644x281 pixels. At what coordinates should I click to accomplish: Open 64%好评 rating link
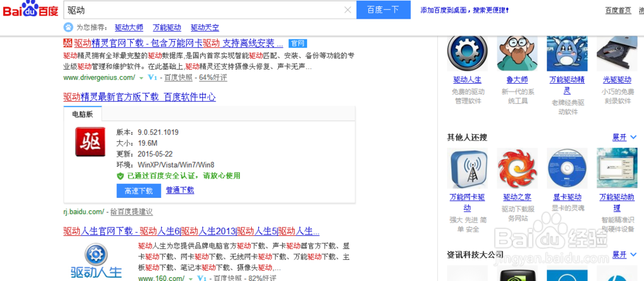tap(213, 77)
